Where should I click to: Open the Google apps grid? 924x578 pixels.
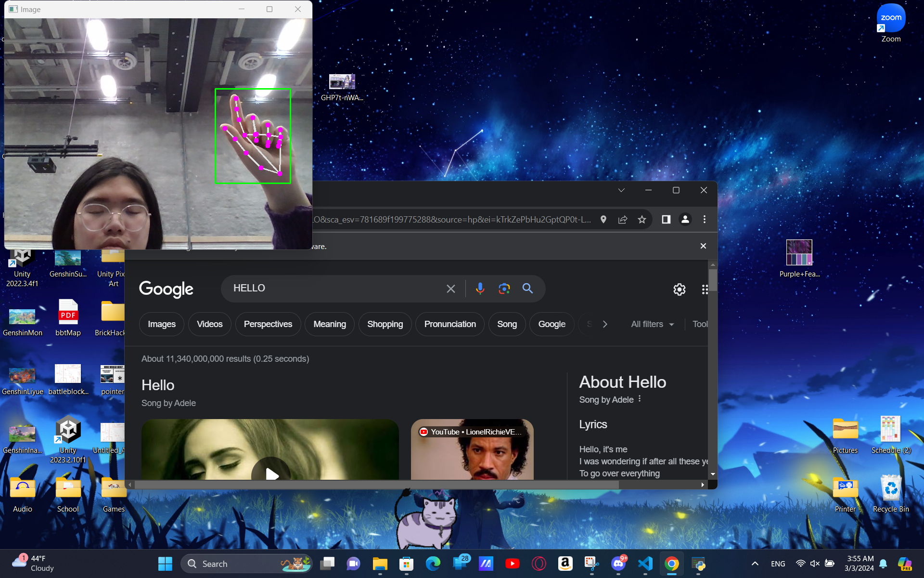coord(705,289)
